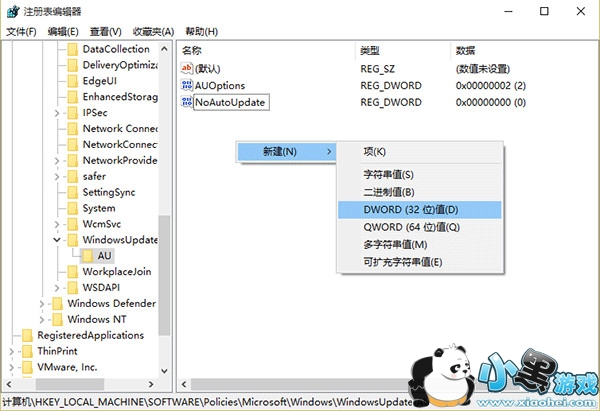Choose 新建(N) in the context menu

(x=286, y=152)
